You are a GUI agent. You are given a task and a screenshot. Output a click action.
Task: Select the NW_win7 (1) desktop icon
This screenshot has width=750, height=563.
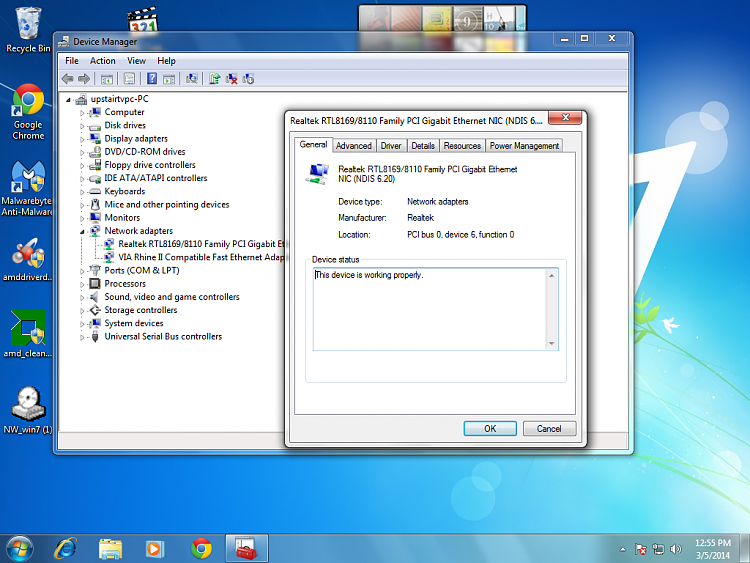point(28,410)
